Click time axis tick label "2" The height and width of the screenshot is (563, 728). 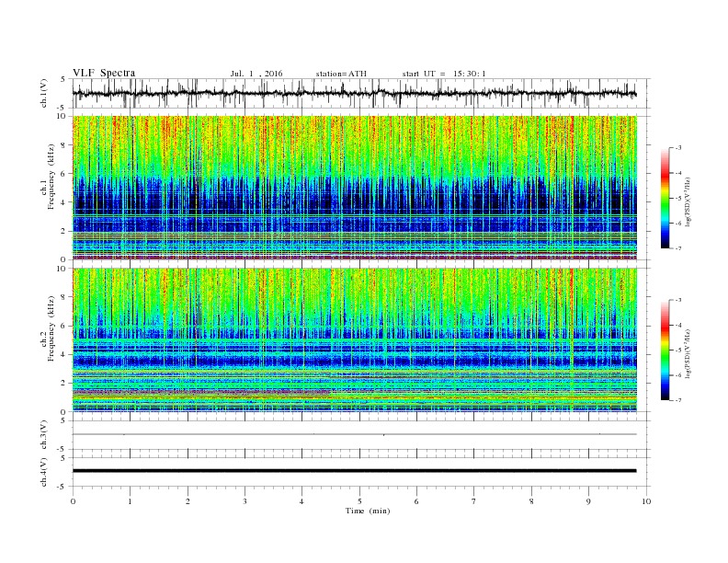pyautogui.click(x=188, y=501)
